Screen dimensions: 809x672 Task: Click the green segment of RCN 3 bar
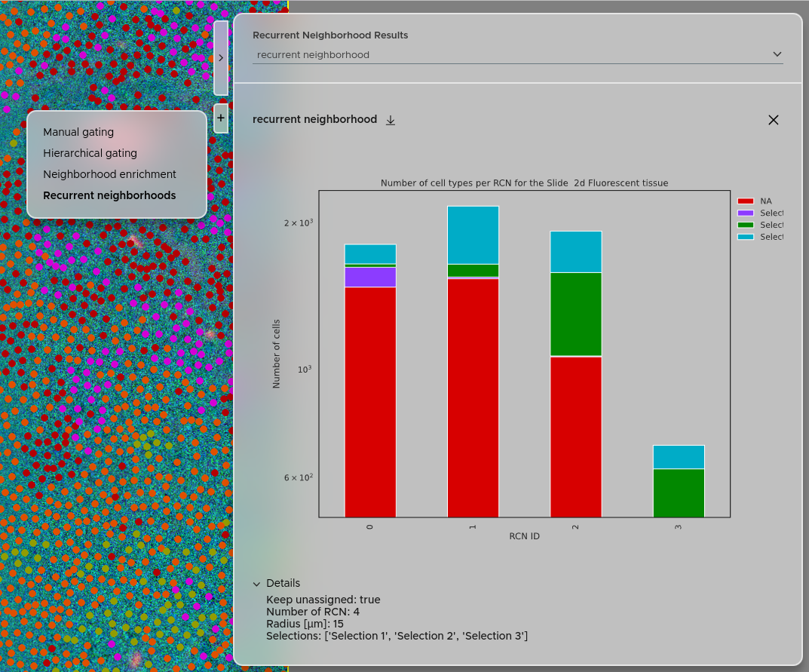678,492
